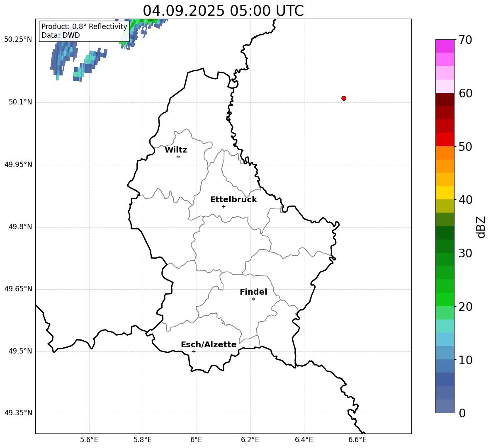491x448 pixels.
Task: Click the colorbar tick label 70
Action: (x=465, y=40)
